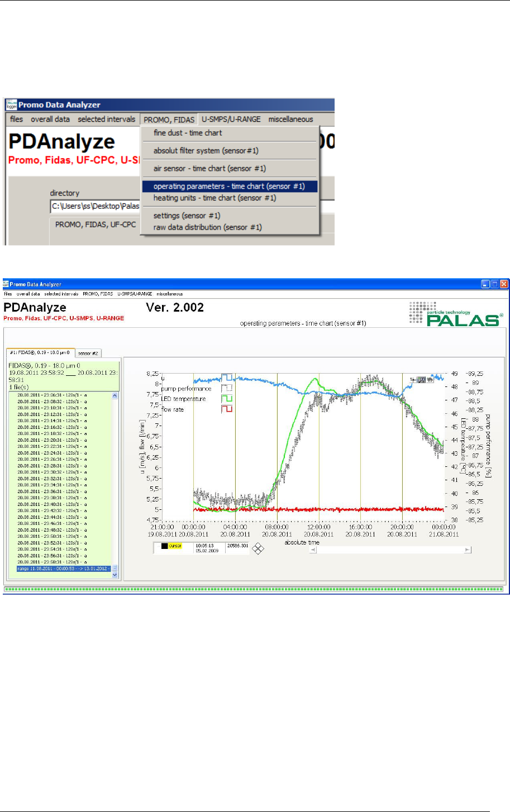
Task: Click the dotted pump performance plot sample
Action: click(227, 388)
